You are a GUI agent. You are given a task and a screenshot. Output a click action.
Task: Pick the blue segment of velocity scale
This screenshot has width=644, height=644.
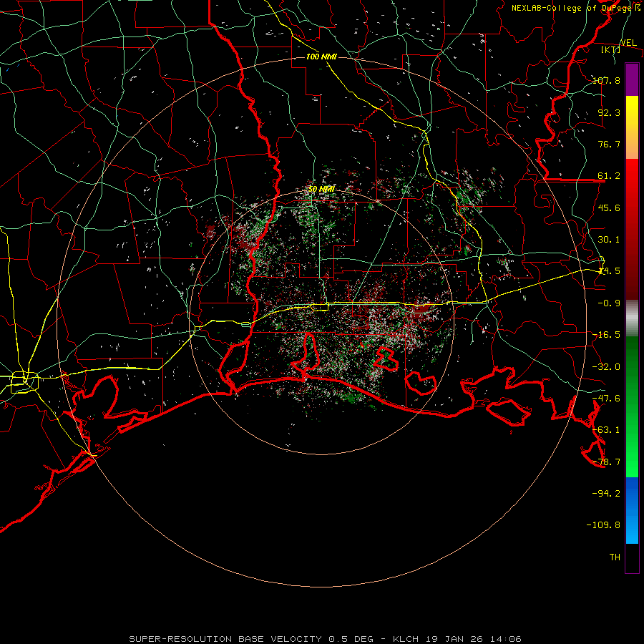[632, 510]
